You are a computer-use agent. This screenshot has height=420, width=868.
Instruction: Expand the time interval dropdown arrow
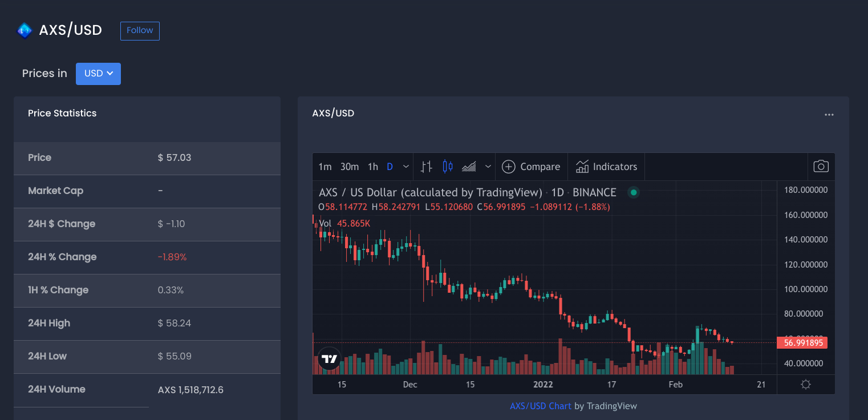coord(406,167)
